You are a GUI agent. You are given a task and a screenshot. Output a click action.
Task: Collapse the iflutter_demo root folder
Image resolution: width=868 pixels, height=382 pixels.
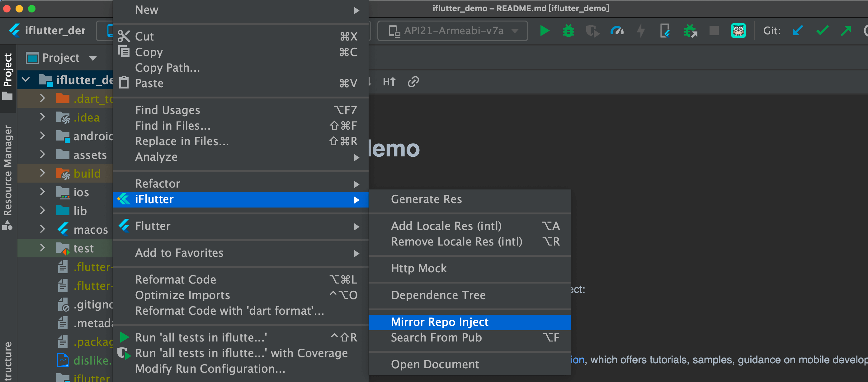pyautogui.click(x=26, y=80)
